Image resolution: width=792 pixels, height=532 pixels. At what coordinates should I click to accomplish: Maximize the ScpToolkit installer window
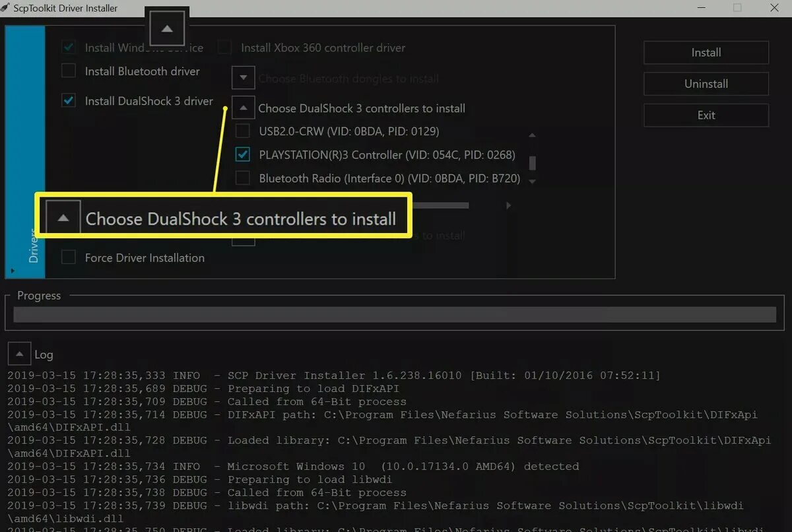[737, 8]
